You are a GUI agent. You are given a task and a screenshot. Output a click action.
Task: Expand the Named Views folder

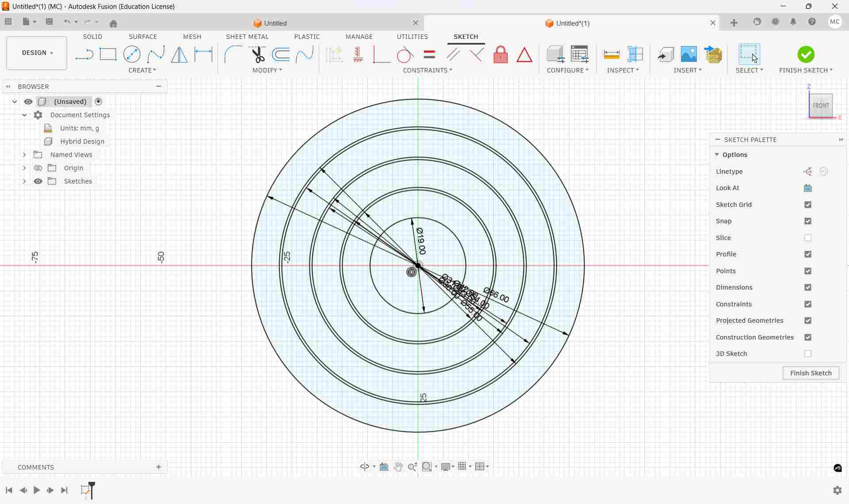(24, 155)
